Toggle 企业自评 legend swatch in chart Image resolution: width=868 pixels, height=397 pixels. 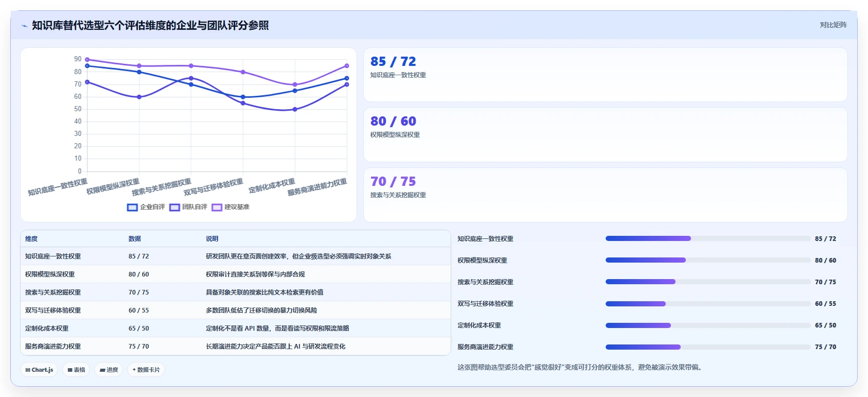[x=132, y=207]
